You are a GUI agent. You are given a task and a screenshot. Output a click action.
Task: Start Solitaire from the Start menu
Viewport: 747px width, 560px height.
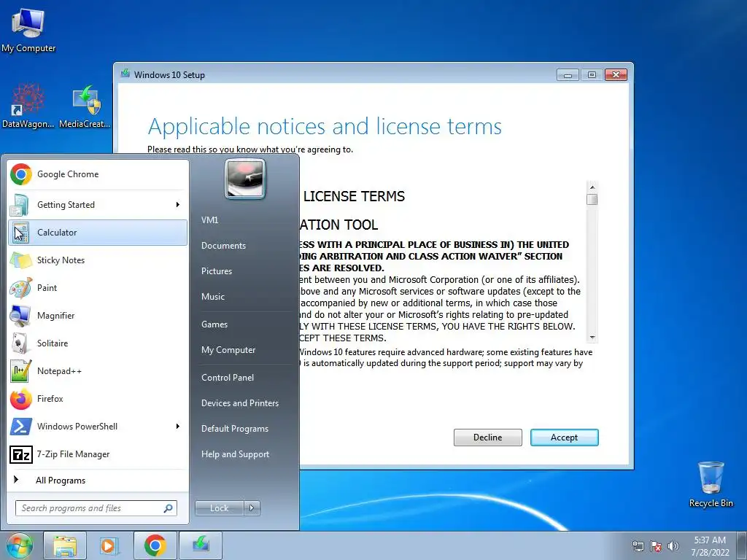(x=98, y=343)
